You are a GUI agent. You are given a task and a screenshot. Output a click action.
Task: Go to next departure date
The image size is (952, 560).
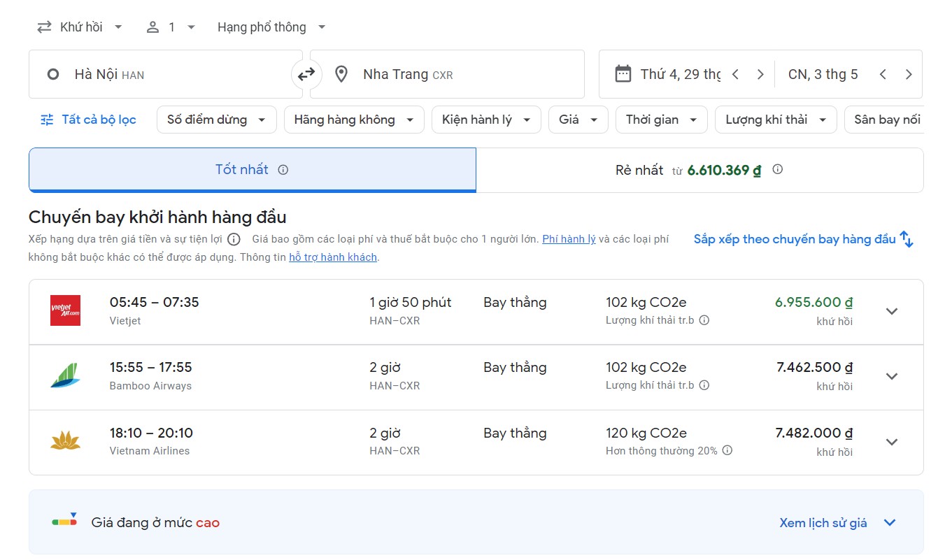tap(760, 74)
